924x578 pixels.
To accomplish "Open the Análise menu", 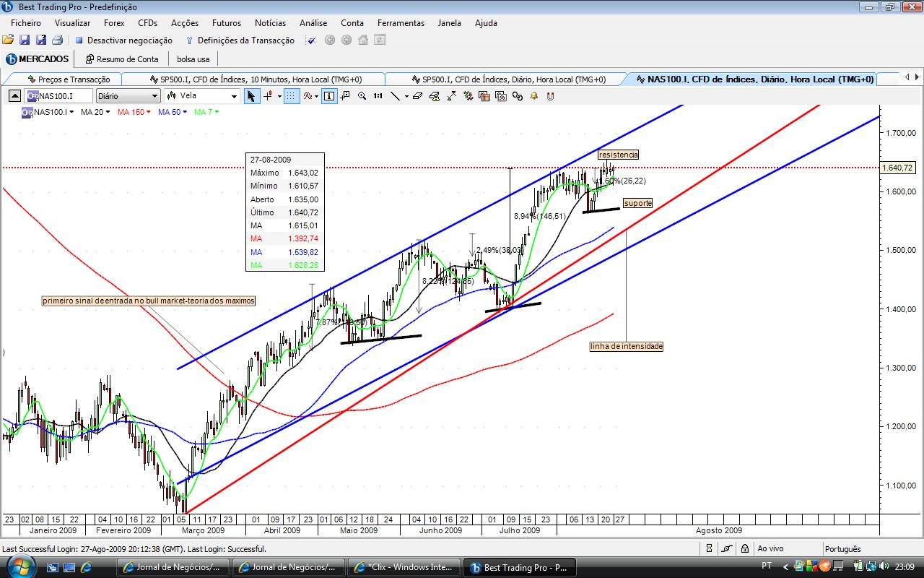I will point(313,23).
